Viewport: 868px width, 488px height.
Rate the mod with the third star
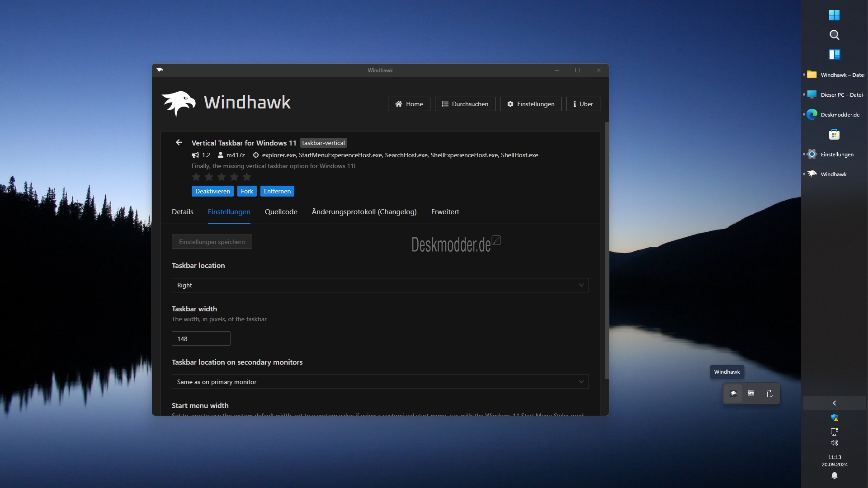click(x=222, y=177)
